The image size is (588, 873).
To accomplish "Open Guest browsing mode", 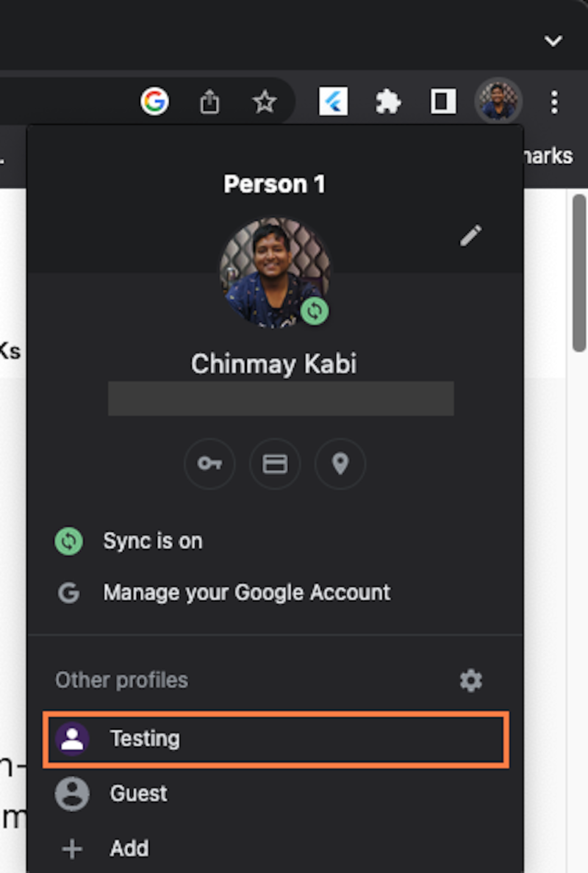I will click(138, 794).
